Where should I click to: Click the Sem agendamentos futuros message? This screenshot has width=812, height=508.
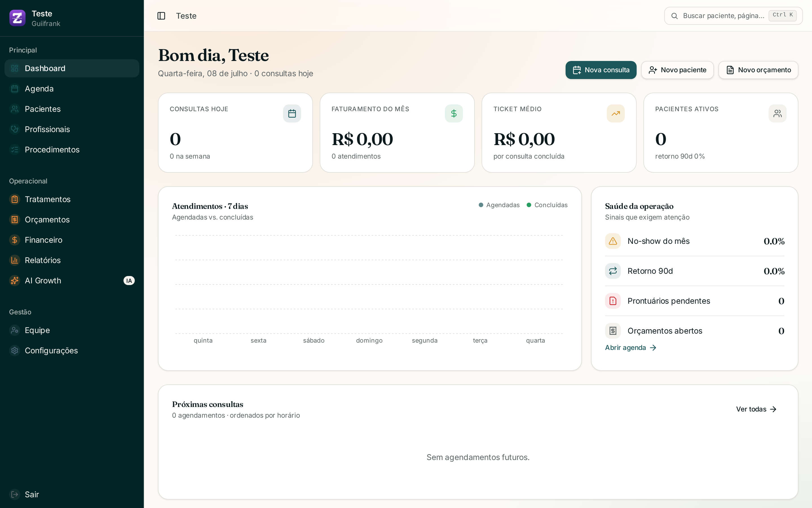point(478,457)
